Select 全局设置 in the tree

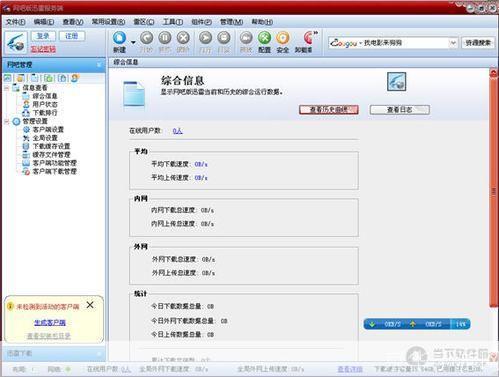coord(45,138)
